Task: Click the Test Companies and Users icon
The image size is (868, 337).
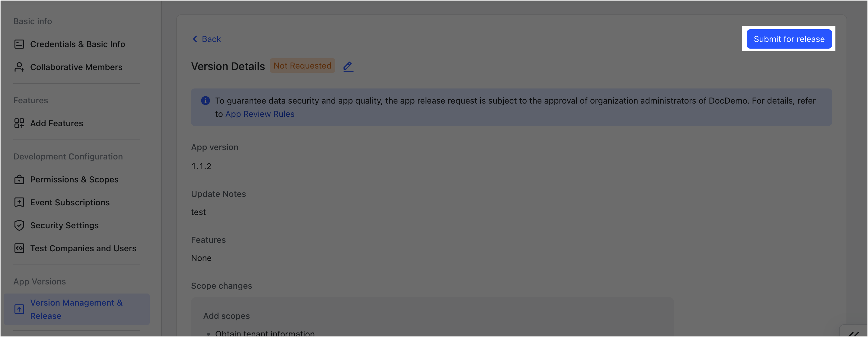Action: tap(19, 248)
